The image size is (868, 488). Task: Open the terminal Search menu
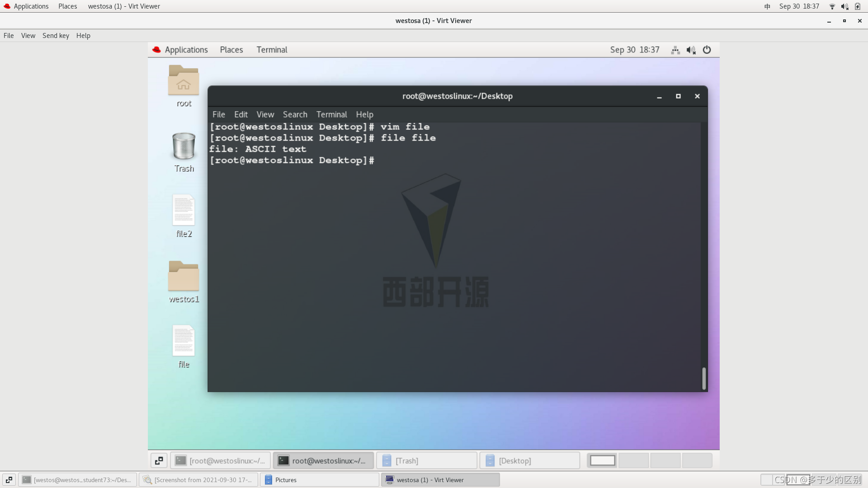point(295,115)
